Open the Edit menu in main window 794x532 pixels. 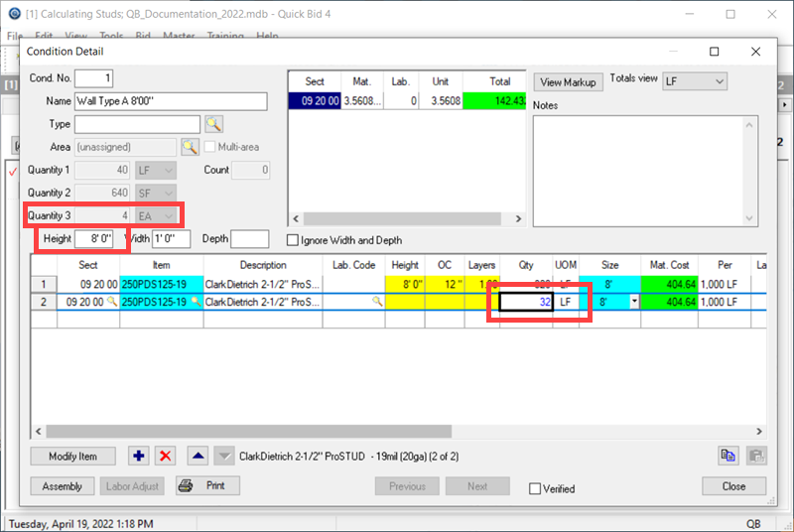tap(44, 36)
